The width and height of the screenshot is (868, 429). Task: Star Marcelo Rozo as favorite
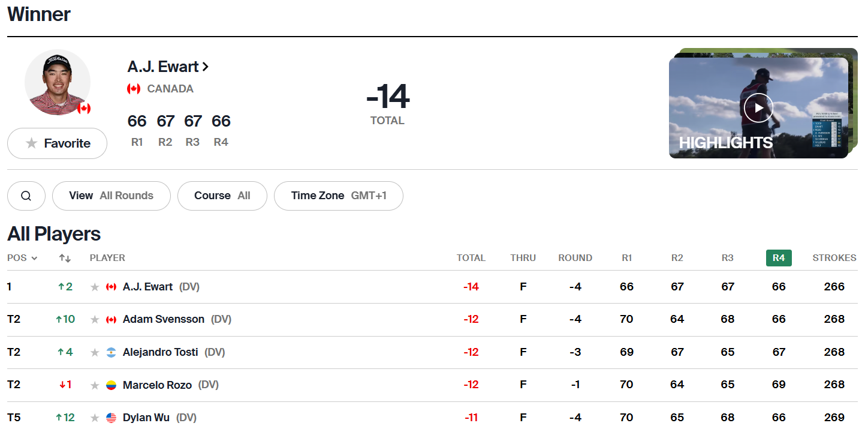click(95, 385)
